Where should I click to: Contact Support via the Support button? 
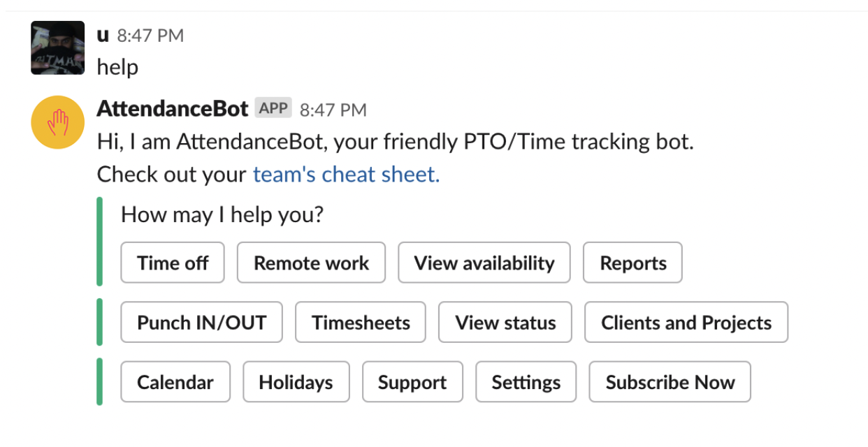[412, 382]
